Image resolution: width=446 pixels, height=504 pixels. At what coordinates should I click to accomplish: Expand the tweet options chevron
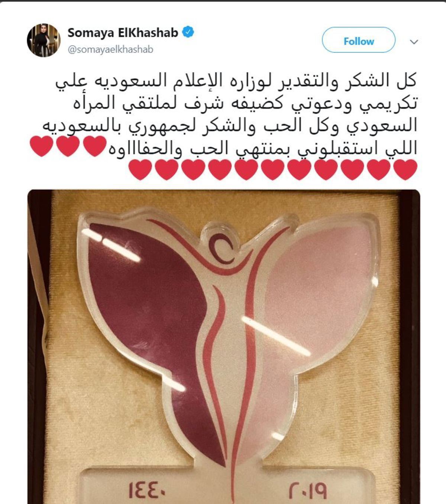414,42
